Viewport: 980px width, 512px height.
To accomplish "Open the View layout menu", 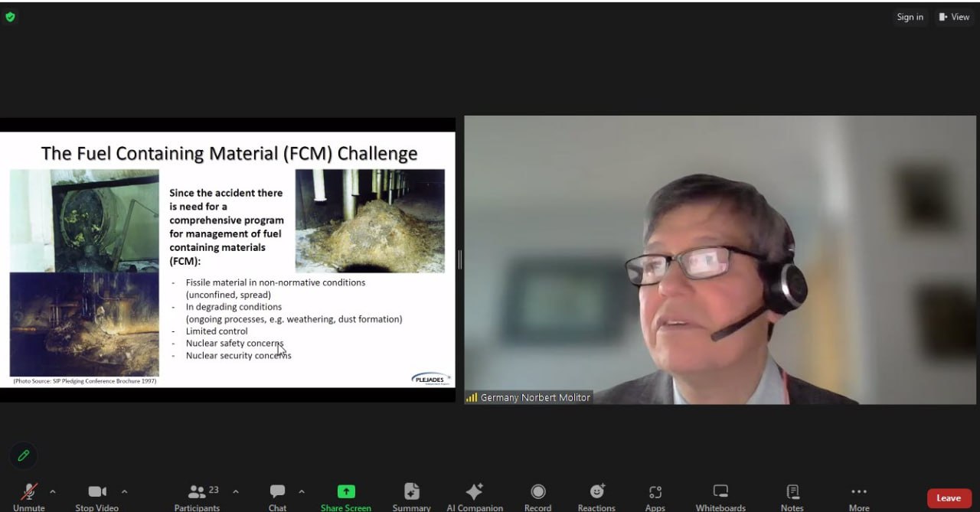I will 954,17.
